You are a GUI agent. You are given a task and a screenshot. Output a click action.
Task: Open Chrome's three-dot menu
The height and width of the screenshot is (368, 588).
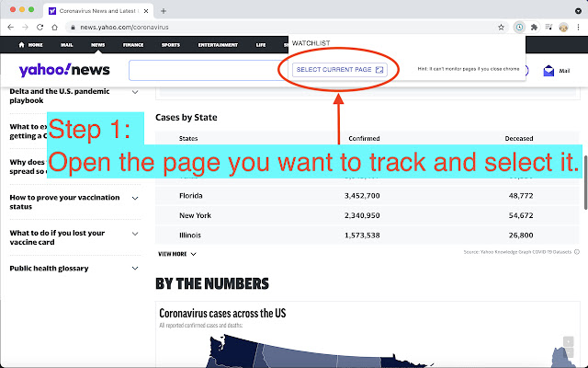578,27
